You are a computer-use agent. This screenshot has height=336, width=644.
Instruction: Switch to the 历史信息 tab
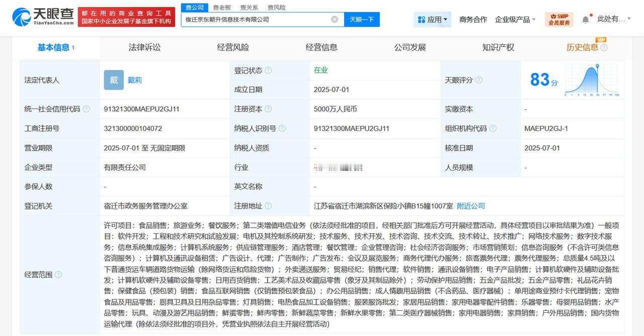tap(582, 47)
